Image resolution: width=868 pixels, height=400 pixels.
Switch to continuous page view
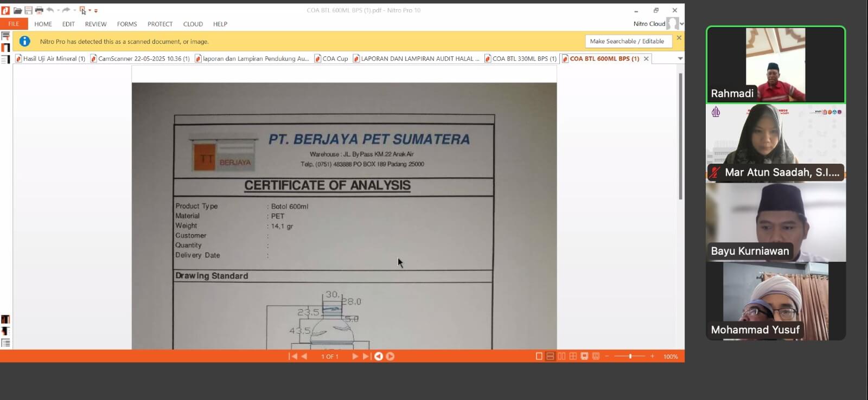[550, 356]
